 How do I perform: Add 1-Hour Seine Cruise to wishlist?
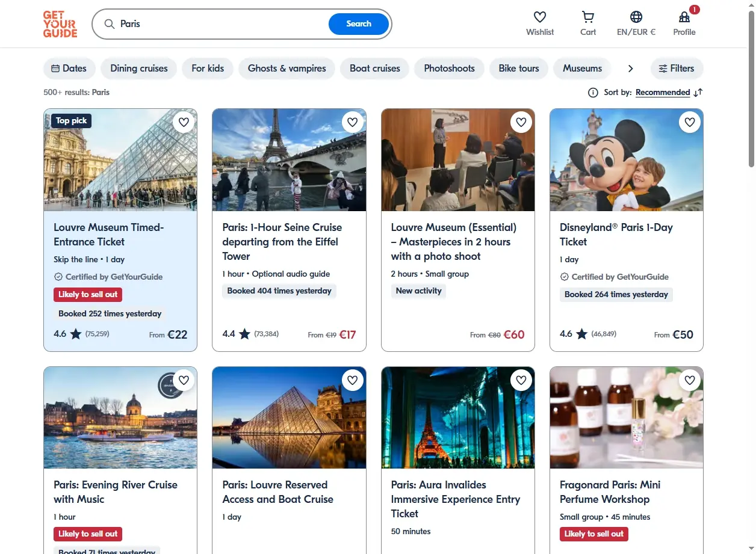[x=353, y=122]
